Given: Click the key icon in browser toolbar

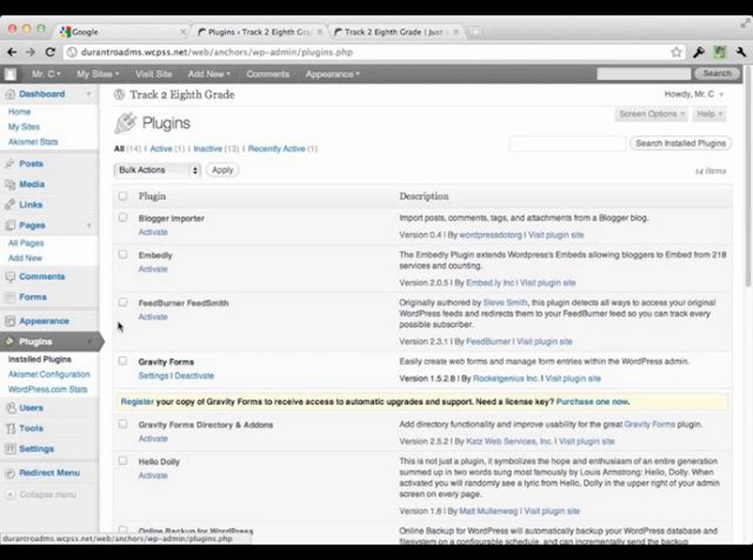Looking at the screenshot, I should point(699,52).
